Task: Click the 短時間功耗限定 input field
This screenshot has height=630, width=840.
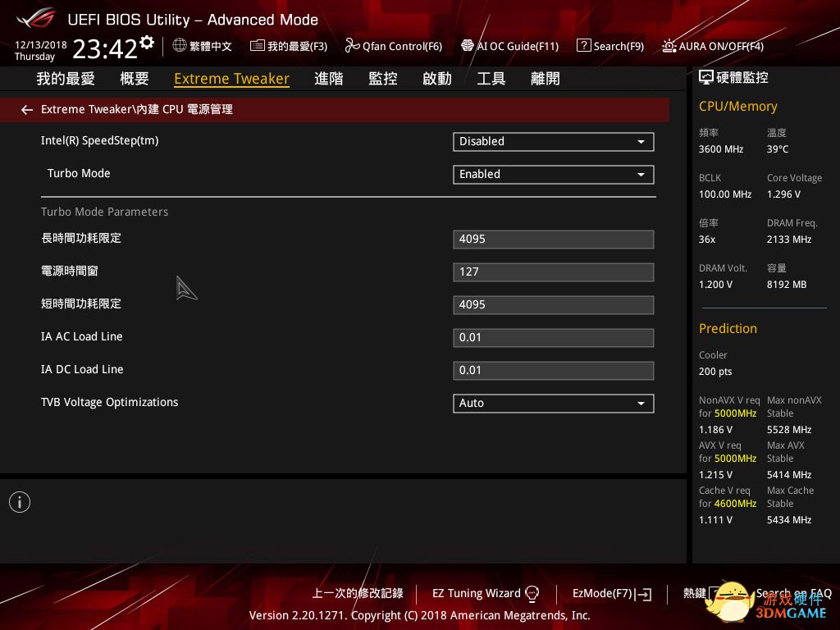Action: (554, 305)
